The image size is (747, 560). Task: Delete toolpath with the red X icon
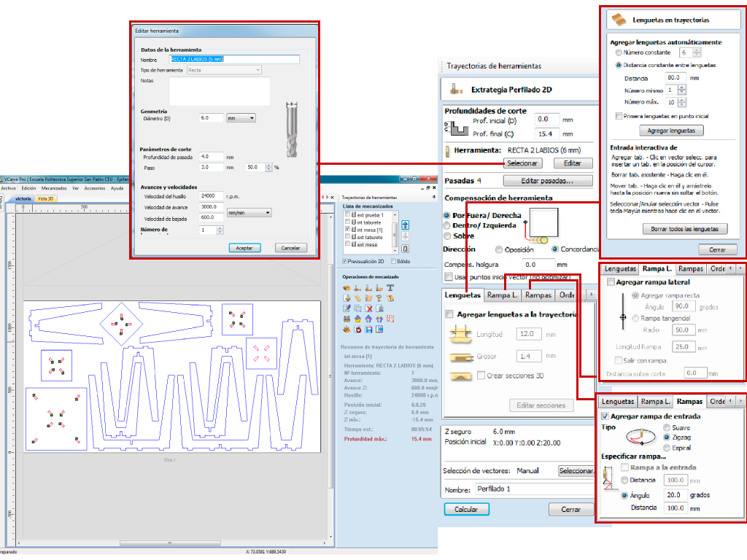point(368,308)
